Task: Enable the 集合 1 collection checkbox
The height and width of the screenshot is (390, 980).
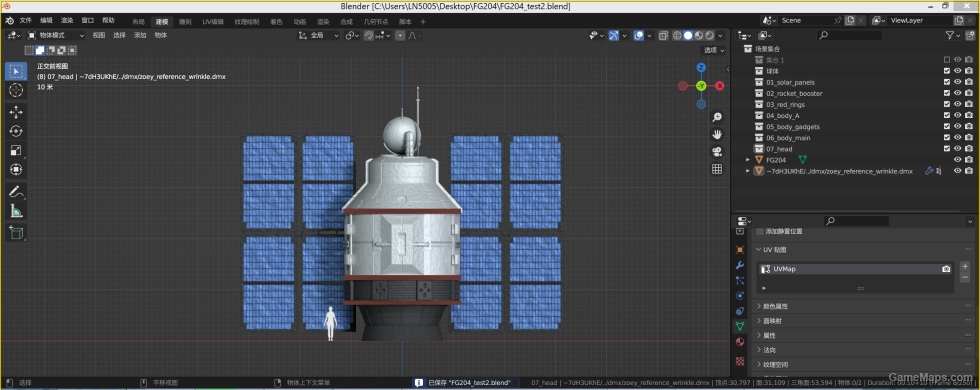Action: point(947,60)
